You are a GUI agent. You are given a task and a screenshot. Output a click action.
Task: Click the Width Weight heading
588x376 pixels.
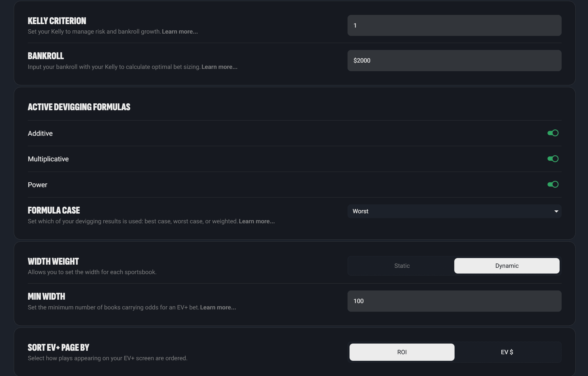(x=53, y=261)
